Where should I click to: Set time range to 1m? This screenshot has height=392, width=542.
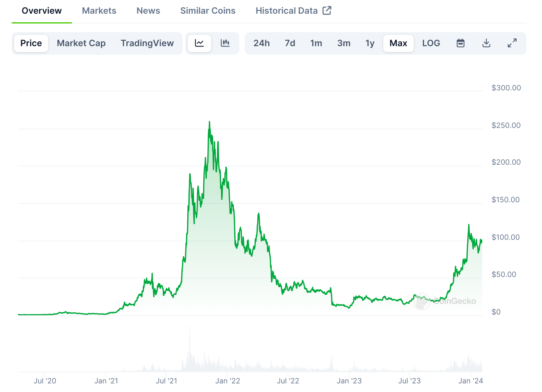(x=316, y=43)
